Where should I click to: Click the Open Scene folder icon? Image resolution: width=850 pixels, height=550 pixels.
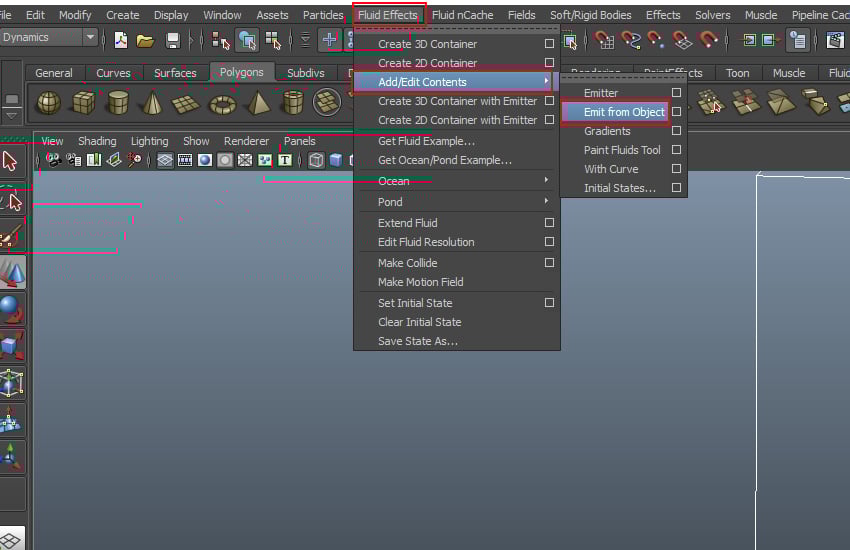tap(145, 41)
